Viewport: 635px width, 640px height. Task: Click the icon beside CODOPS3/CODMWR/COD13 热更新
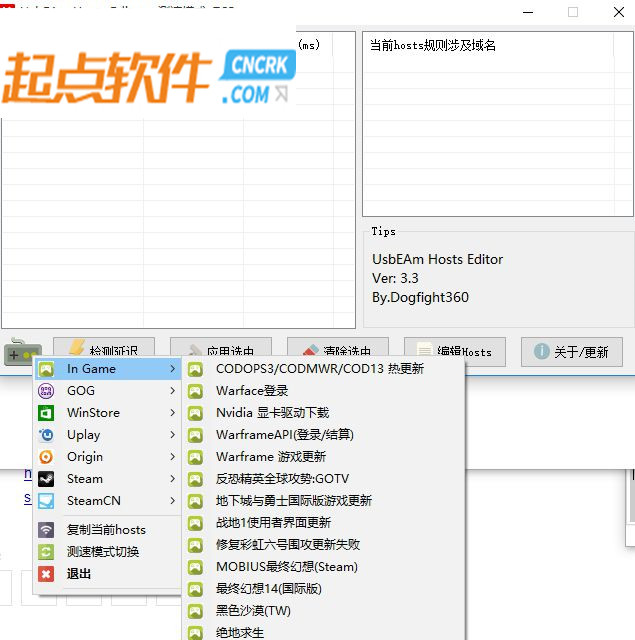pos(195,369)
